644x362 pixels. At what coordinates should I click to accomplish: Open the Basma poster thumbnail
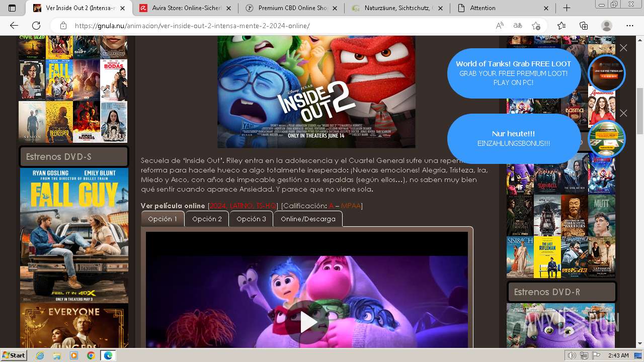pyautogui.click(x=574, y=107)
